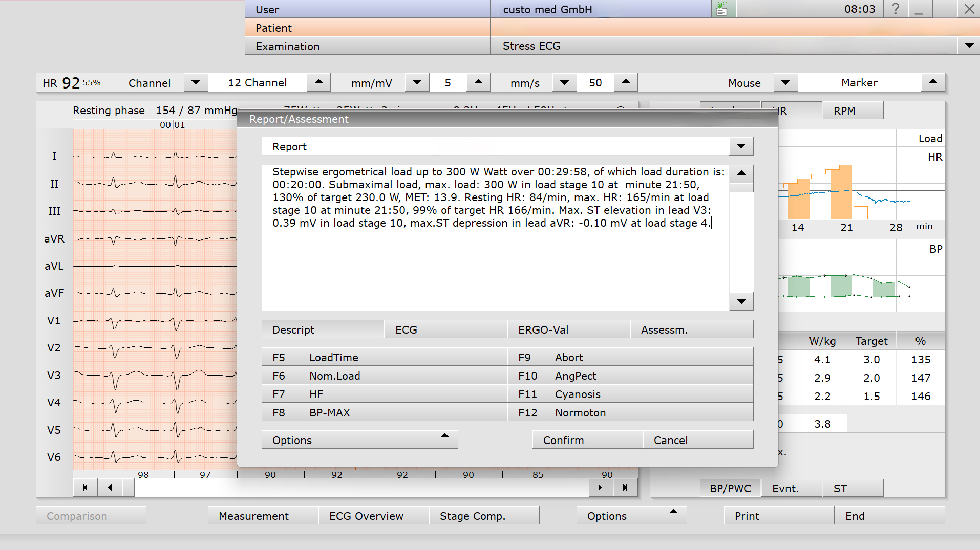Open the ERGO-Val tab
This screenshot has width=980, height=550.
568,329
